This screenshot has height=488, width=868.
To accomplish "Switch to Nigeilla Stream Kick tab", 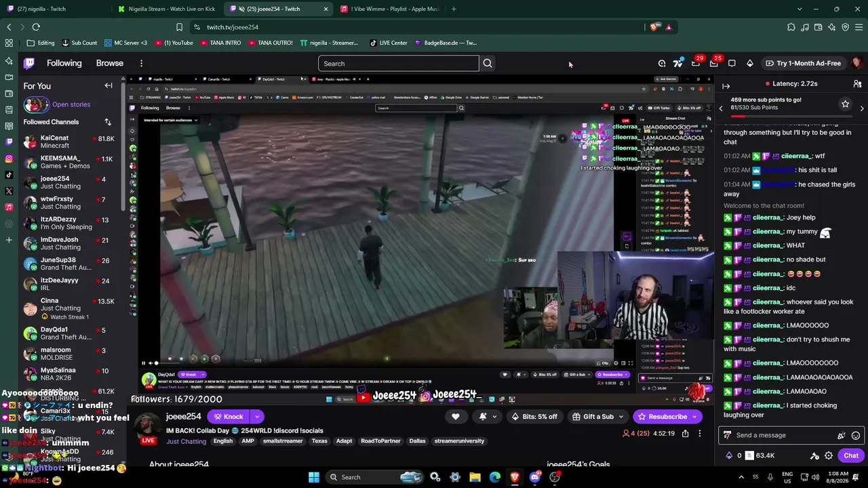I will click(167, 9).
